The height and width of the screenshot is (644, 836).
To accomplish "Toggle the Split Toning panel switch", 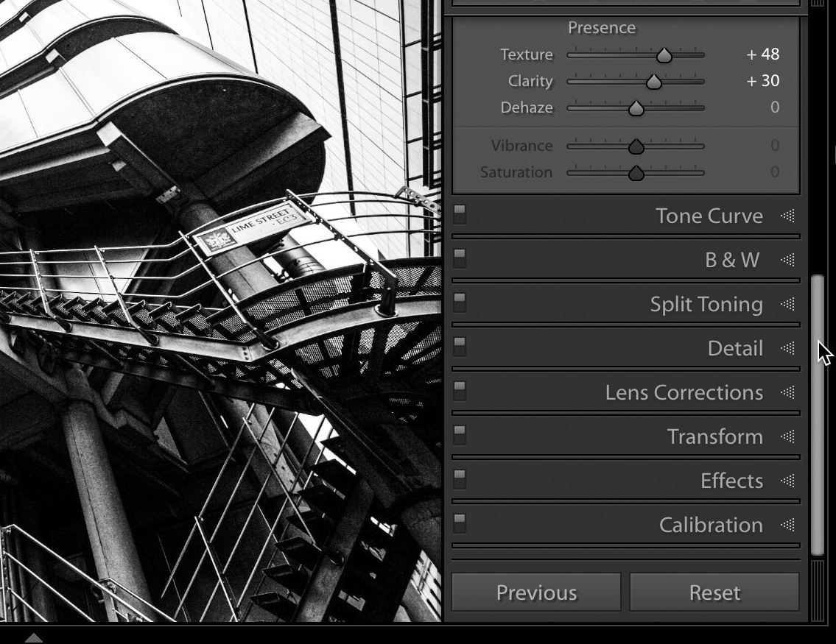I will pyautogui.click(x=460, y=303).
